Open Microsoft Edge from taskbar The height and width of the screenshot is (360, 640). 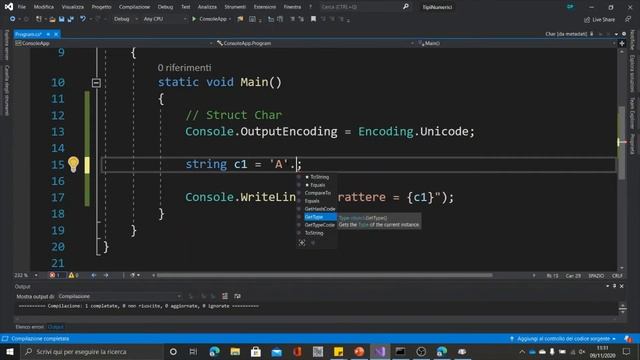click(214, 351)
